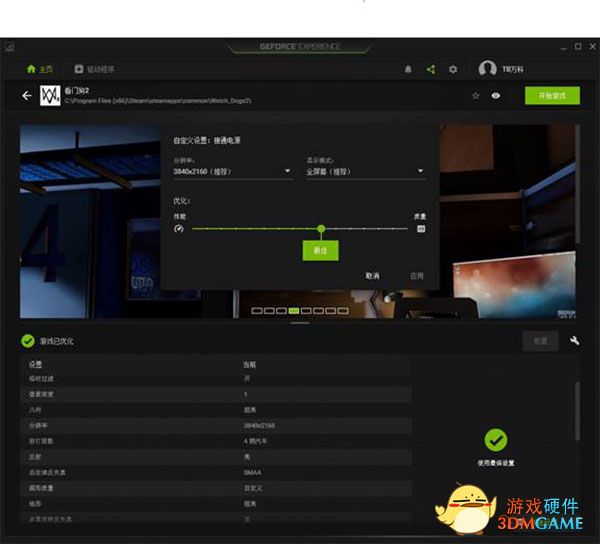Click the NVIDIA logo in title bar
The height and width of the screenshot is (544, 600).
(x=10, y=47)
